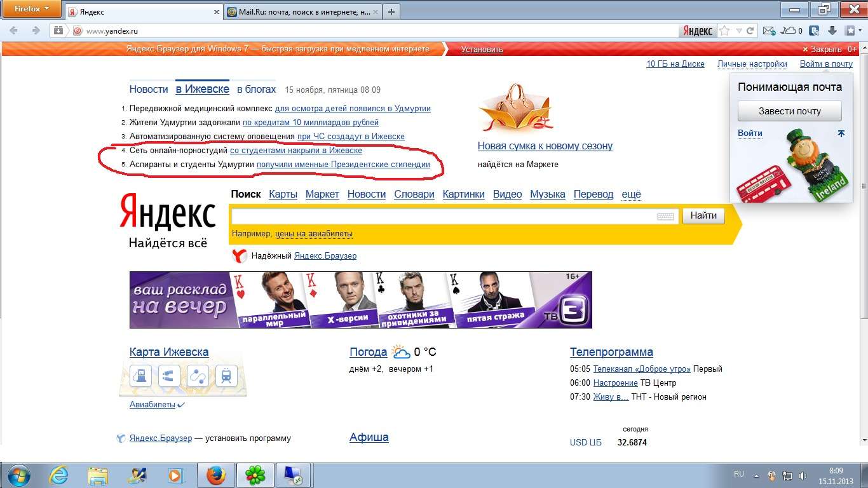Click the 'Завести почту' button

pos(789,111)
